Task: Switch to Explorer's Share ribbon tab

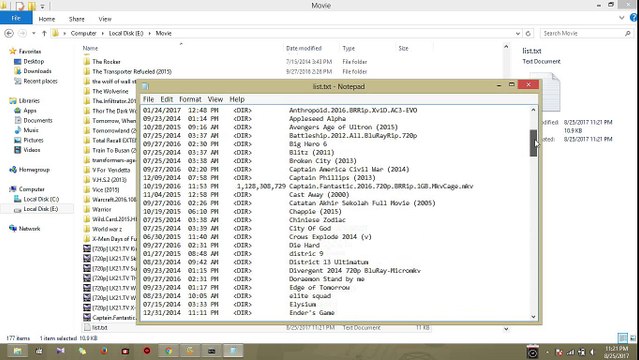Action: click(x=76, y=19)
